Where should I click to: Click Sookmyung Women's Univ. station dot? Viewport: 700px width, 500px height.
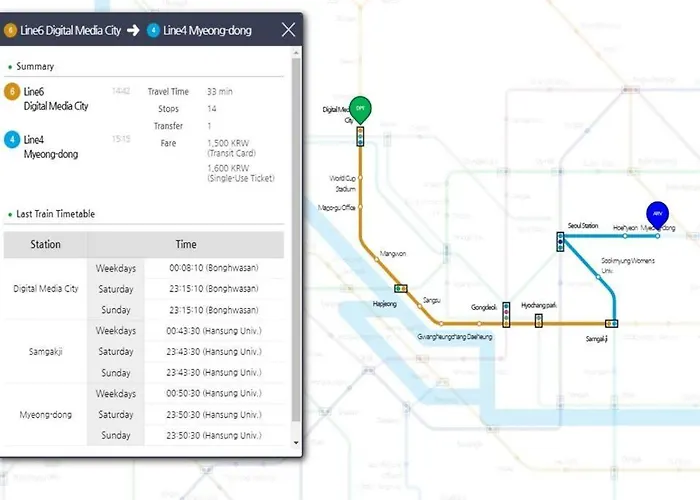click(x=599, y=277)
